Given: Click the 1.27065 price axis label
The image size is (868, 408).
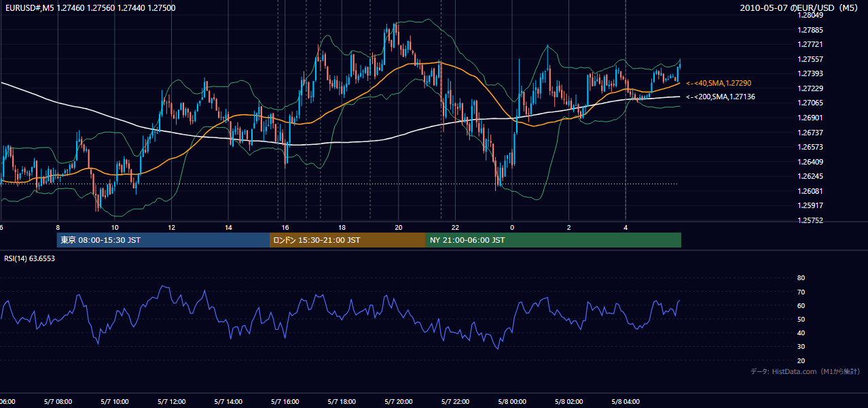Looking at the screenshot, I should point(810,103).
